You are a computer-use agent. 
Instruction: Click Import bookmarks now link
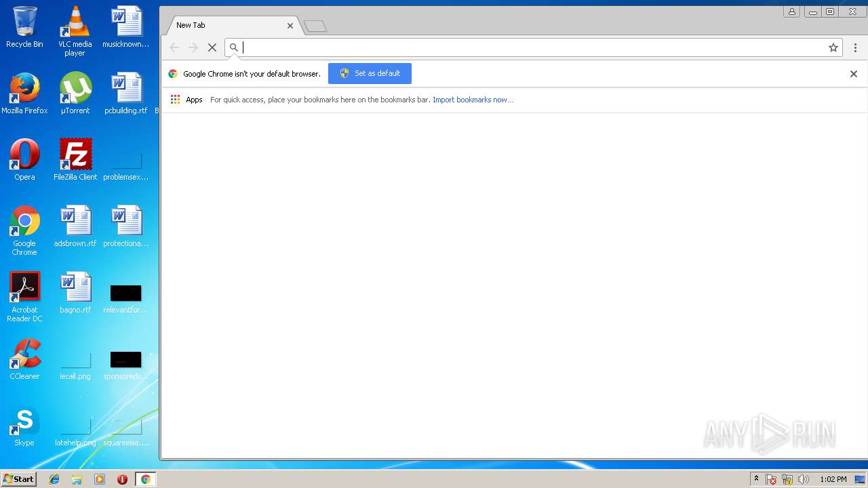(x=473, y=100)
